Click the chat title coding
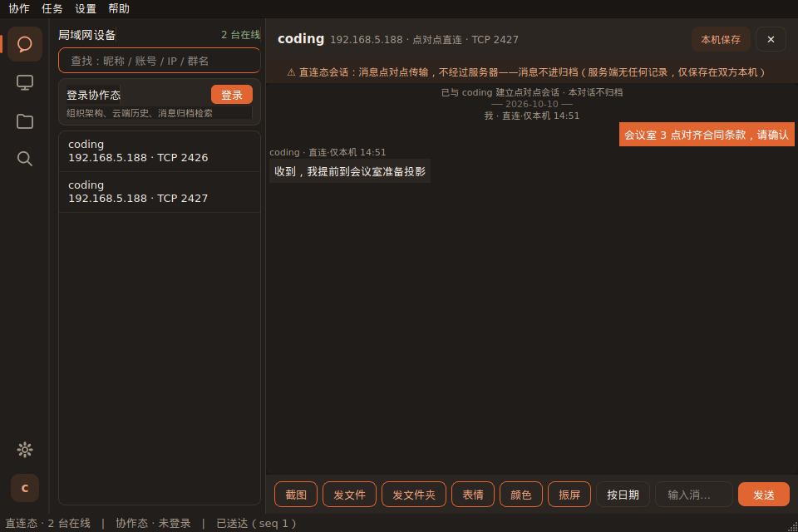 point(301,39)
